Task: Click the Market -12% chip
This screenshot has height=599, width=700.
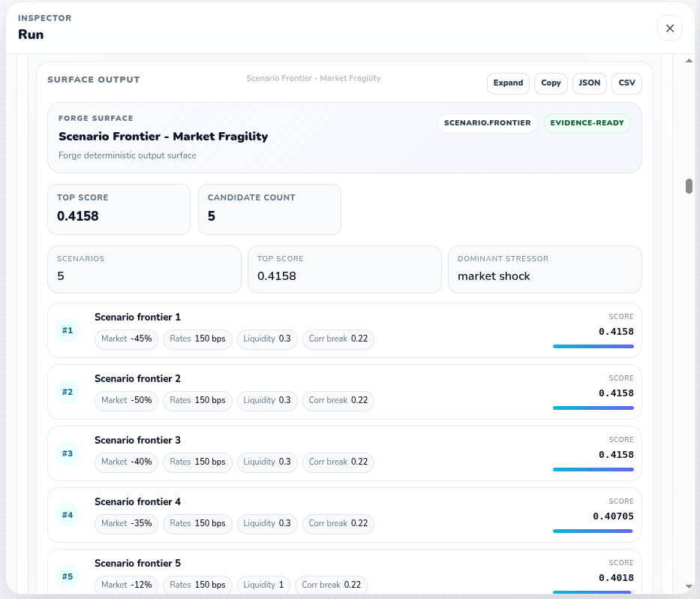Action: pos(126,585)
